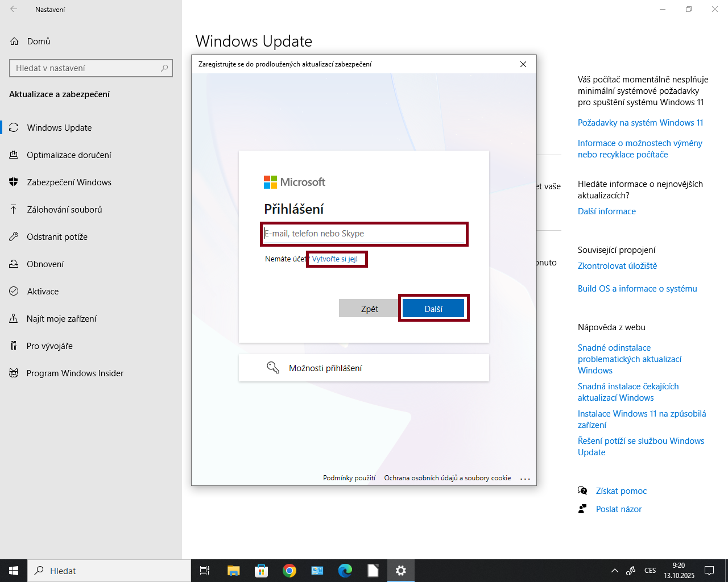Select Optimalizace doručení in the sidebar

[91, 155]
